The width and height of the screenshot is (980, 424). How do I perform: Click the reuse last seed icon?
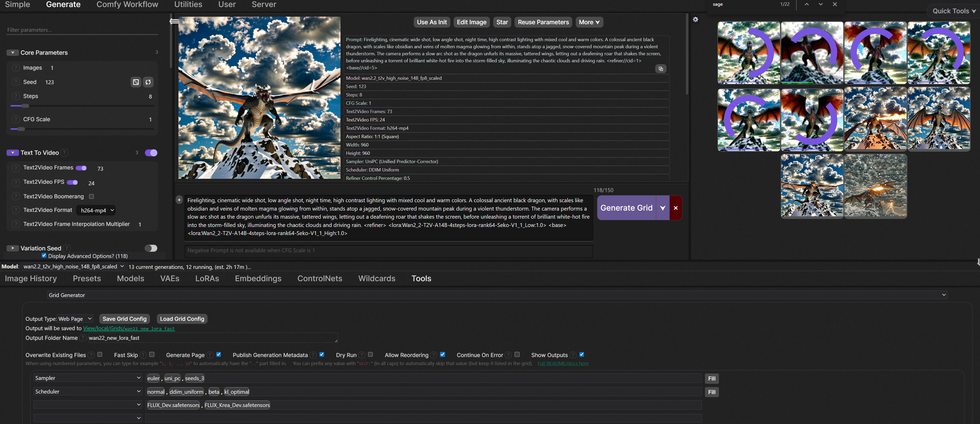(148, 82)
